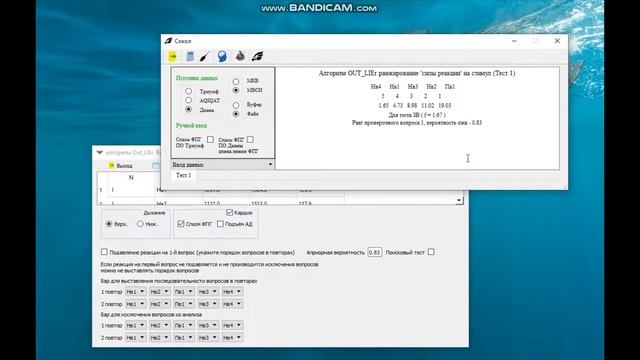640x360 pixels.
Task: Uncheck the Кардио checkbox
Action: (x=229, y=213)
